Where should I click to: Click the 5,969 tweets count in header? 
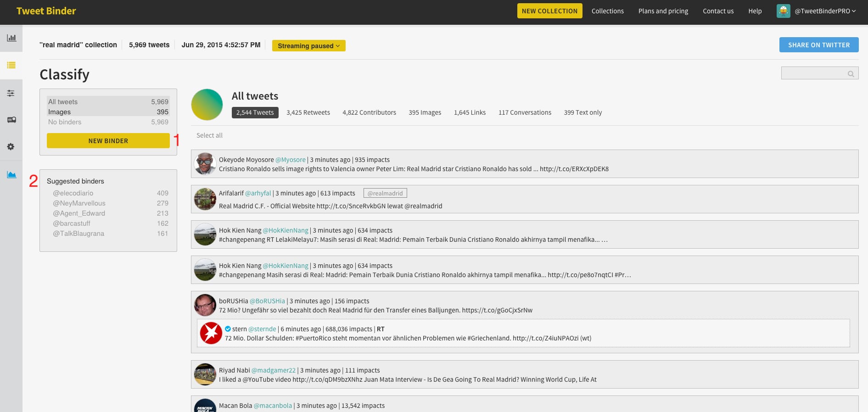(x=149, y=45)
